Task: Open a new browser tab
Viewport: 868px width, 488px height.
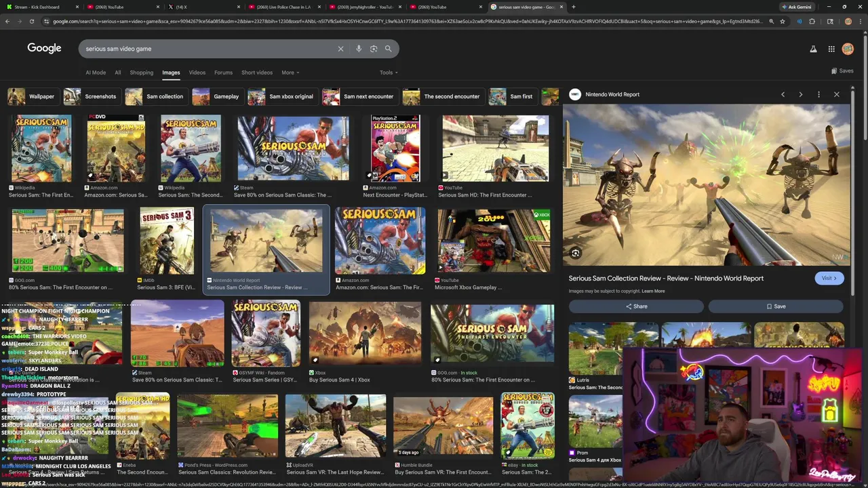Action: pos(574,7)
